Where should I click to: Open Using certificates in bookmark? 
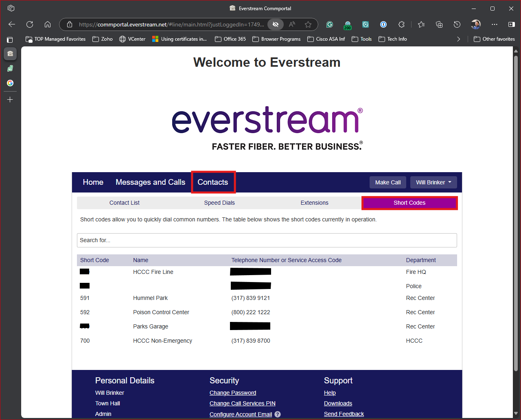(180, 39)
